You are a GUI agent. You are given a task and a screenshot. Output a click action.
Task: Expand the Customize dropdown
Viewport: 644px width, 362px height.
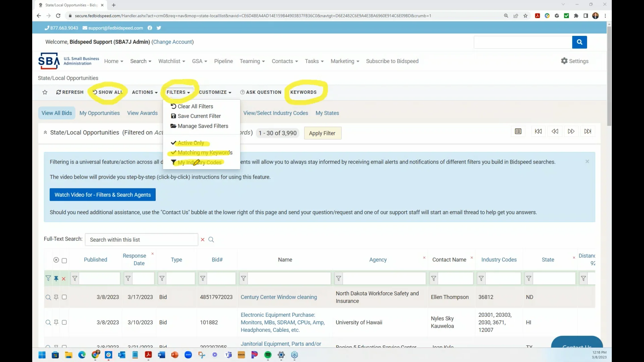point(215,92)
